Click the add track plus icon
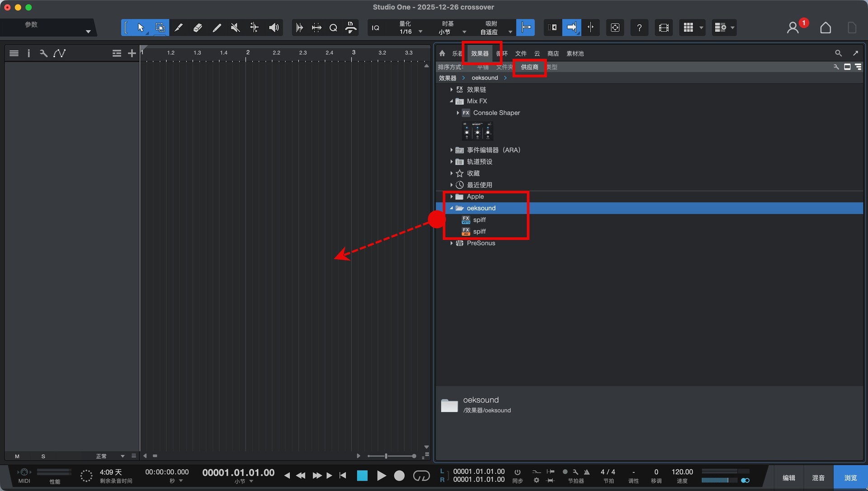This screenshot has height=491, width=868. pyautogui.click(x=132, y=53)
